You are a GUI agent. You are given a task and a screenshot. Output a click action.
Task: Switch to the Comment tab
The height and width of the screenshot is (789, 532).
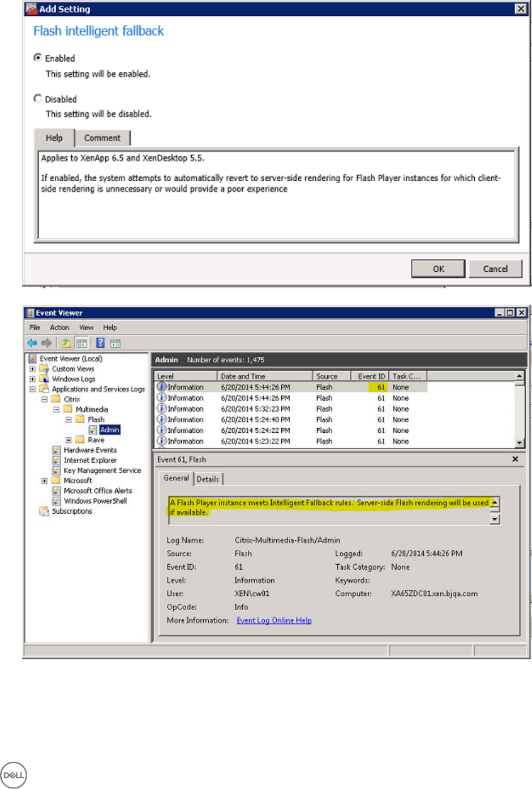coord(102,138)
